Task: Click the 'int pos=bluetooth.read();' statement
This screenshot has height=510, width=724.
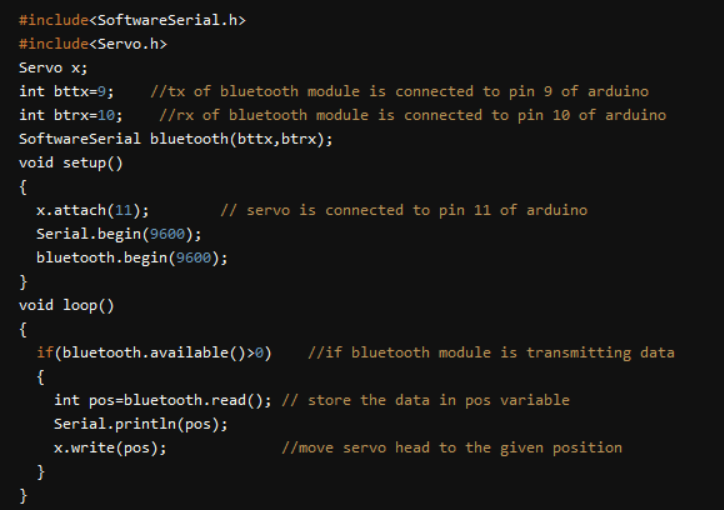Action: (163, 400)
